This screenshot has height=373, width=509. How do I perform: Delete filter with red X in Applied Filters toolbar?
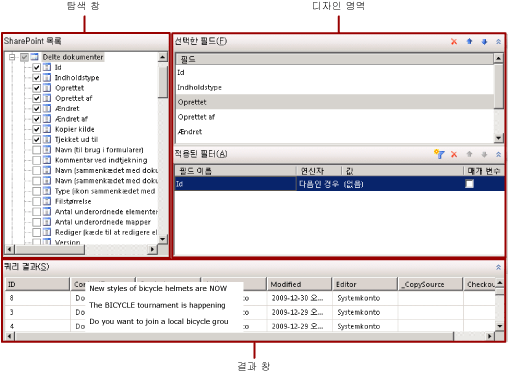[x=454, y=154]
